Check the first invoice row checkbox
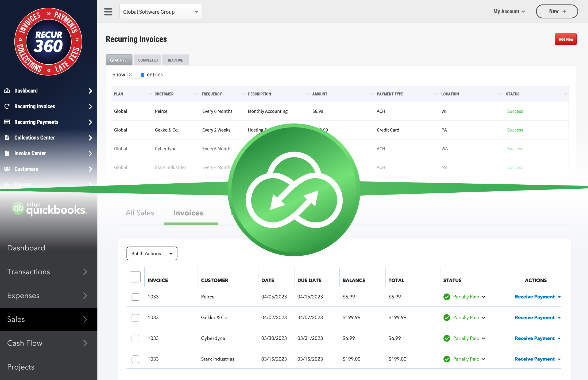The width and height of the screenshot is (588, 380). click(135, 296)
